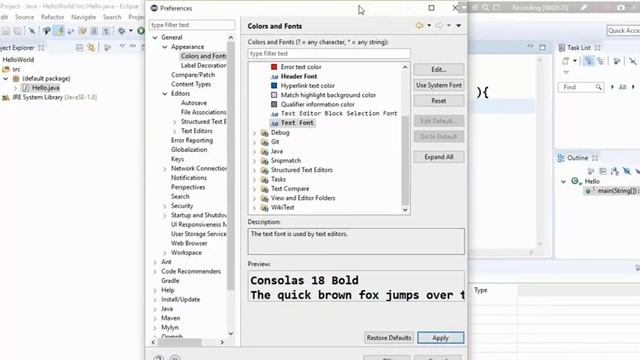Click JRE System Library node
640x360 pixels.
(x=54, y=98)
